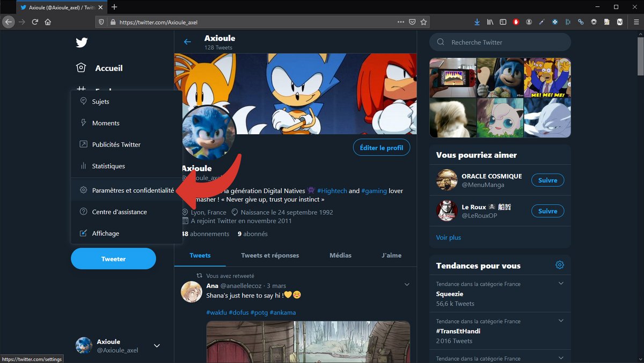The height and width of the screenshot is (363, 644).
Task: Expand the Axioule account switcher chevron
Action: pyautogui.click(x=157, y=346)
